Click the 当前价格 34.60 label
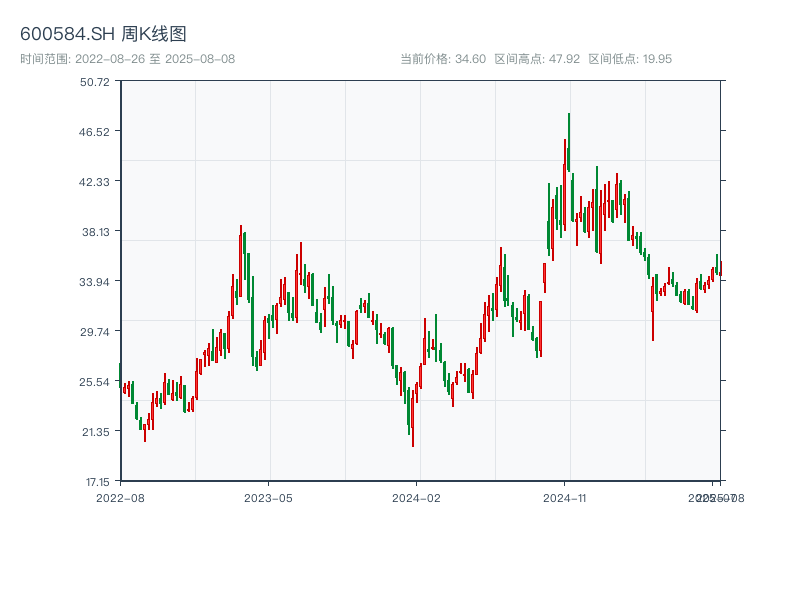The image size is (800, 600). pos(443,59)
